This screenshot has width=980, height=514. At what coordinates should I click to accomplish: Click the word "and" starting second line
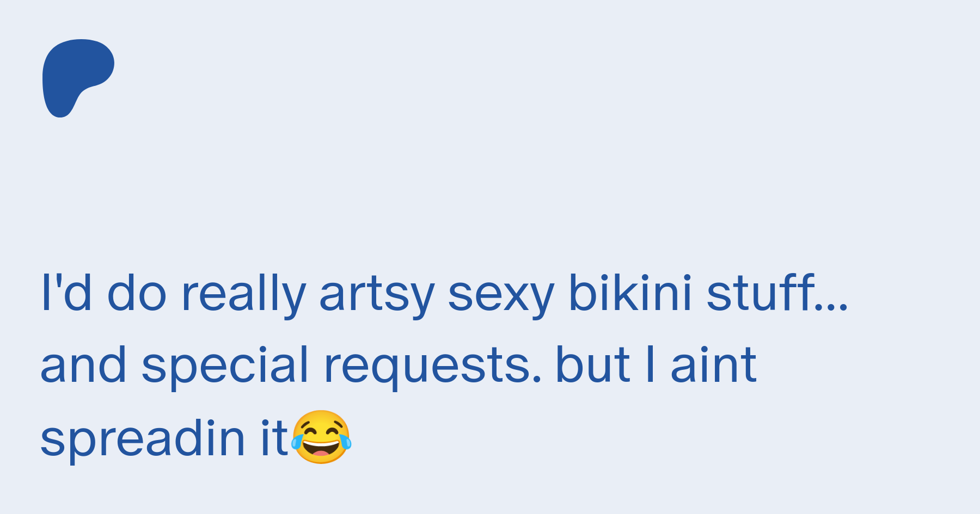84,364
